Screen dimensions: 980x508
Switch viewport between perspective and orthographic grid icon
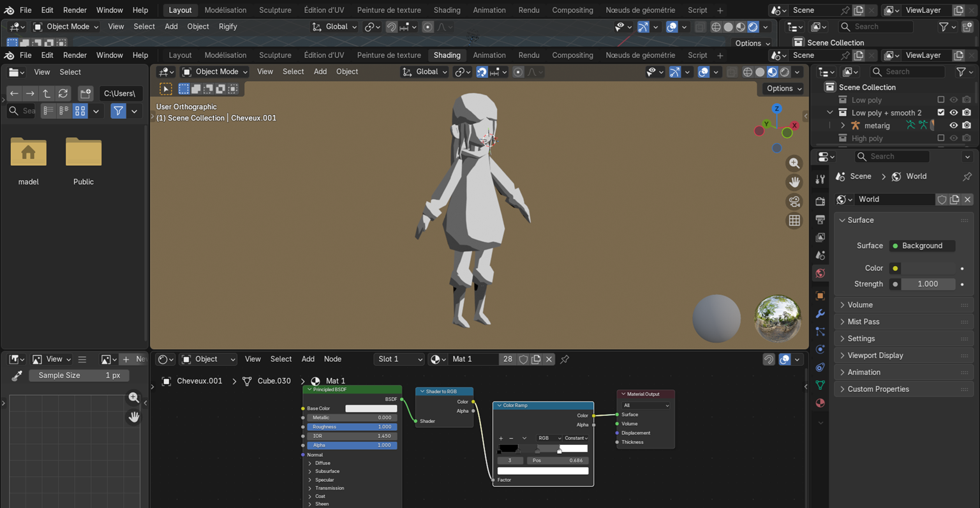(x=794, y=221)
